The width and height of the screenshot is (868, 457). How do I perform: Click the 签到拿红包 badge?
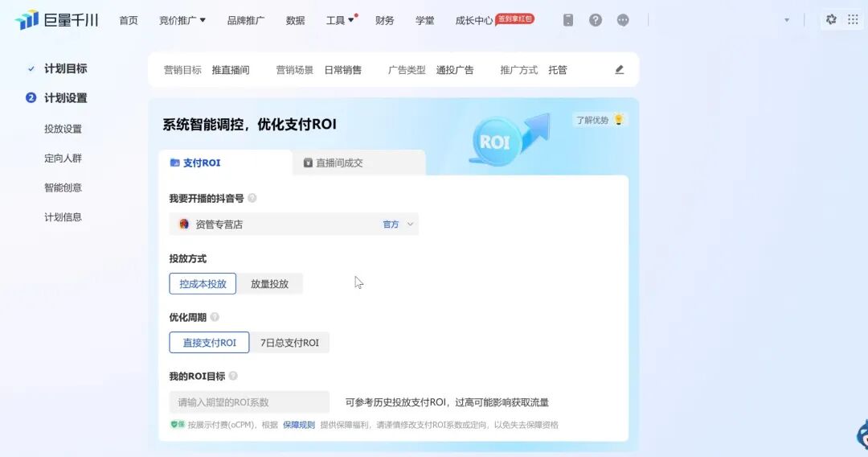pyautogui.click(x=514, y=19)
